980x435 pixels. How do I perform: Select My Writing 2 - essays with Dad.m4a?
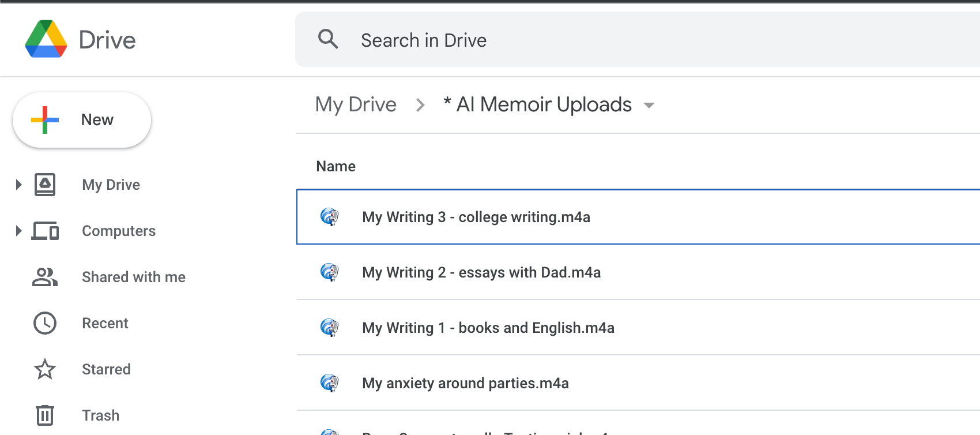481,272
